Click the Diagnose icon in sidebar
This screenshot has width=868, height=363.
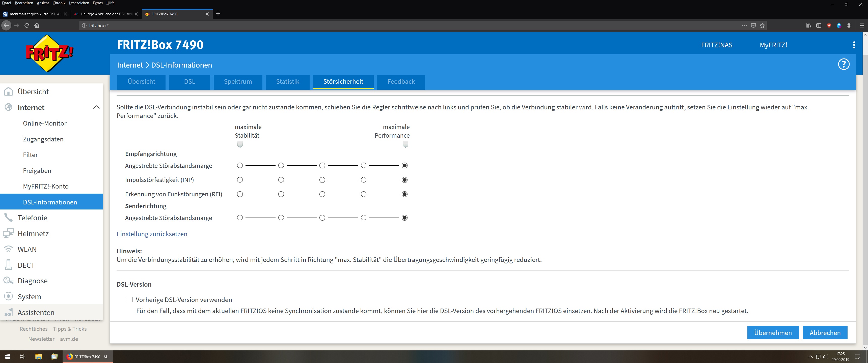pyautogui.click(x=8, y=281)
